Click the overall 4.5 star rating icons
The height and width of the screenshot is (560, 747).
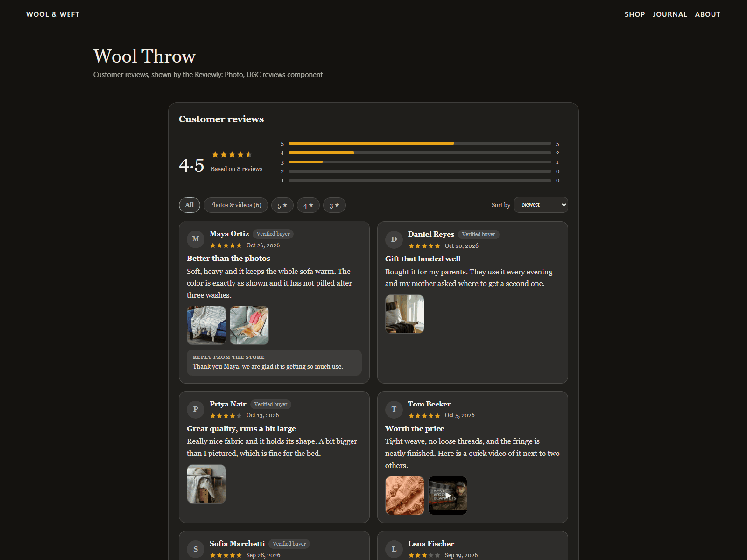click(x=232, y=154)
